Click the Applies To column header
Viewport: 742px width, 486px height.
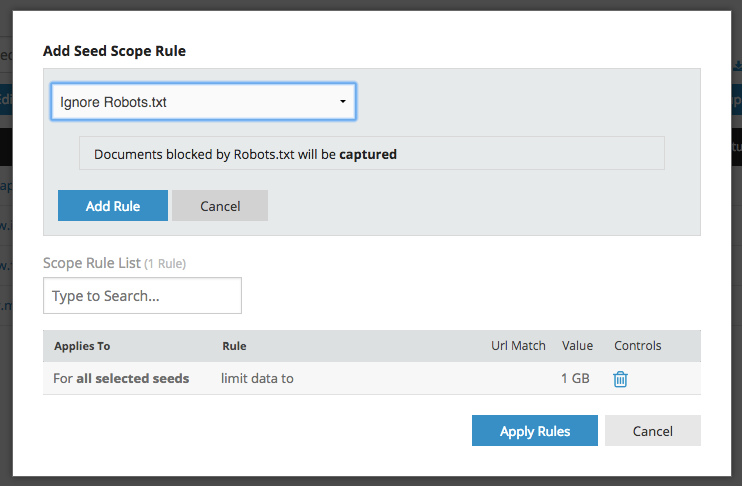tap(82, 346)
